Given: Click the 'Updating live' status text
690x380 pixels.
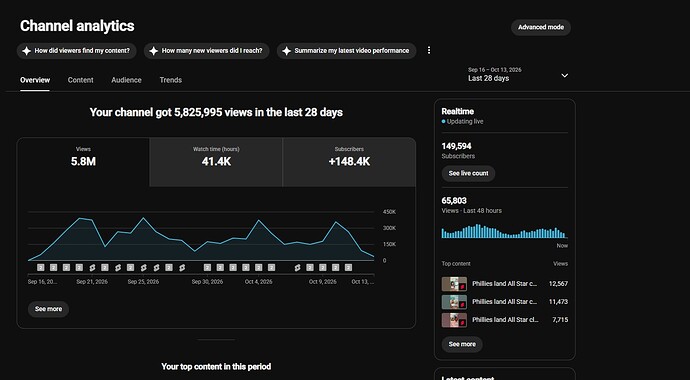Looking at the screenshot, I should pos(465,121).
